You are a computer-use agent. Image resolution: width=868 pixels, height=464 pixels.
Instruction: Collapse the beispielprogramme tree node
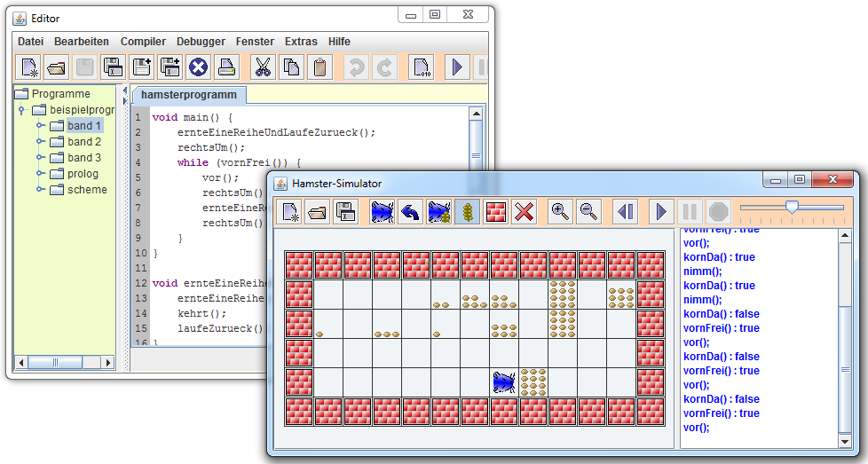[x=22, y=110]
